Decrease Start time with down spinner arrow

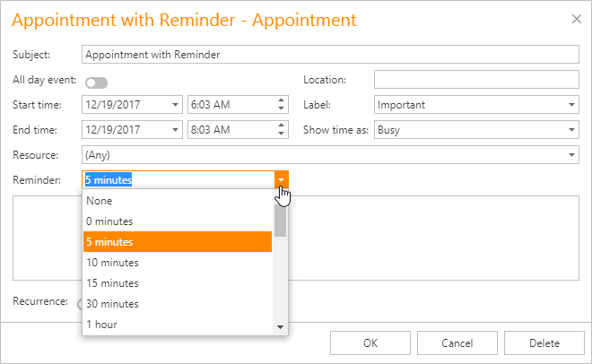(x=282, y=109)
